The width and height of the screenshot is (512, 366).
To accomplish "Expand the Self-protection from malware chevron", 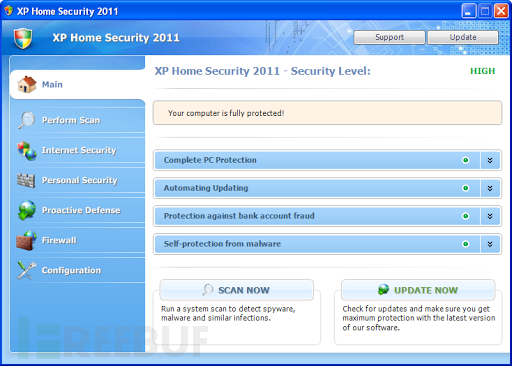I will [490, 244].
